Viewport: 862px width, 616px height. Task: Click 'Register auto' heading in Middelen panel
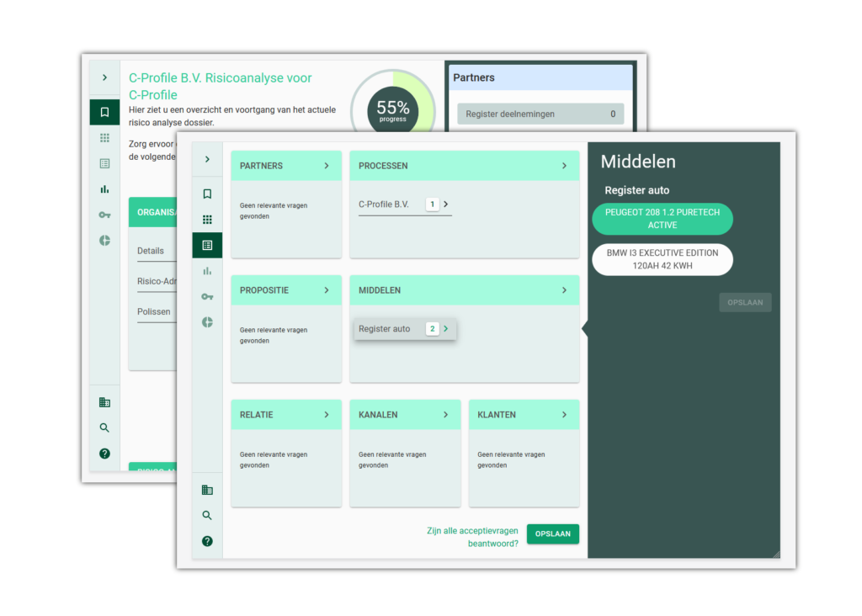coord(636,190)
